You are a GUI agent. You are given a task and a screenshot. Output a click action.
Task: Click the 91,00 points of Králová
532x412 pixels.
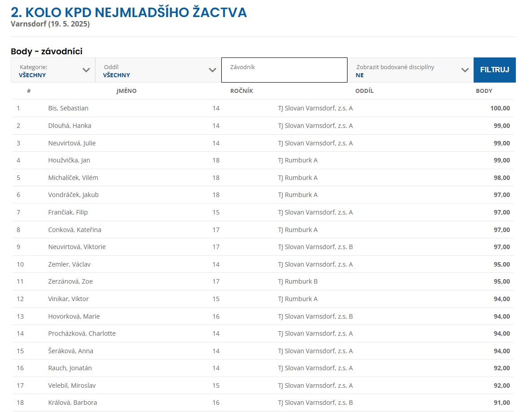pos(502,403)
